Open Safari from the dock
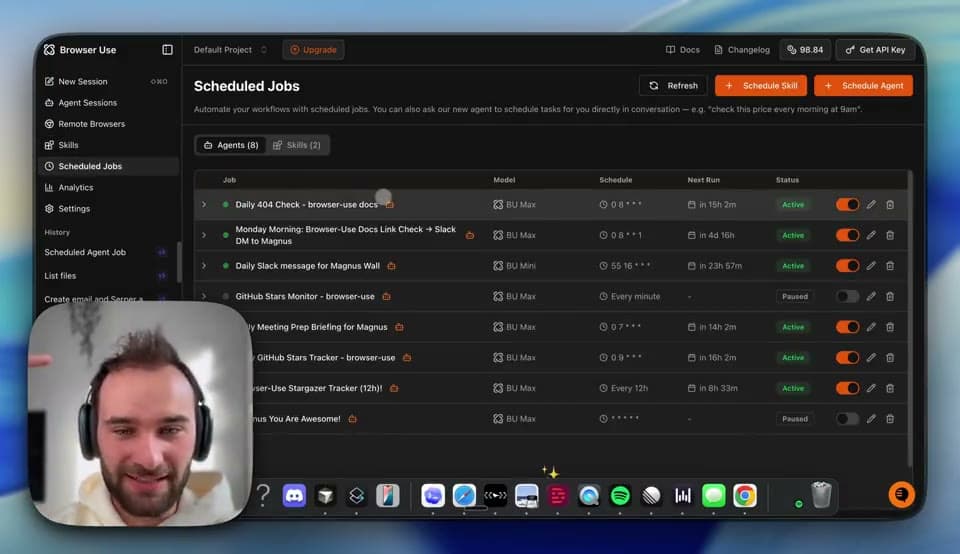 point(464,495)
